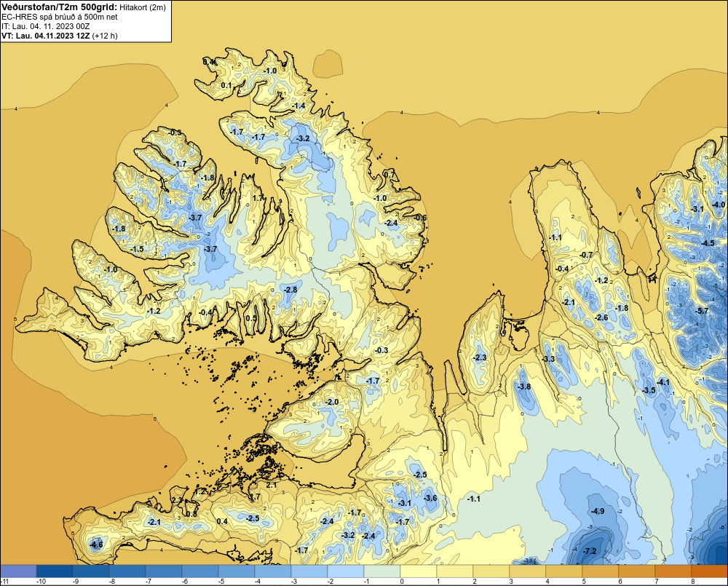The width and height of the screenshot is (728, 586).
Task: Click the orange legend swatch above 8
Action: point(710,571)
